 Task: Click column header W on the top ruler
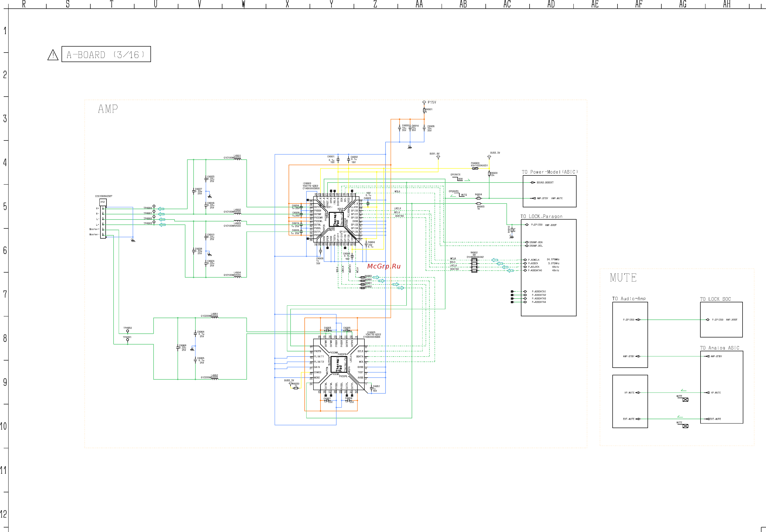tap(244, 4)
